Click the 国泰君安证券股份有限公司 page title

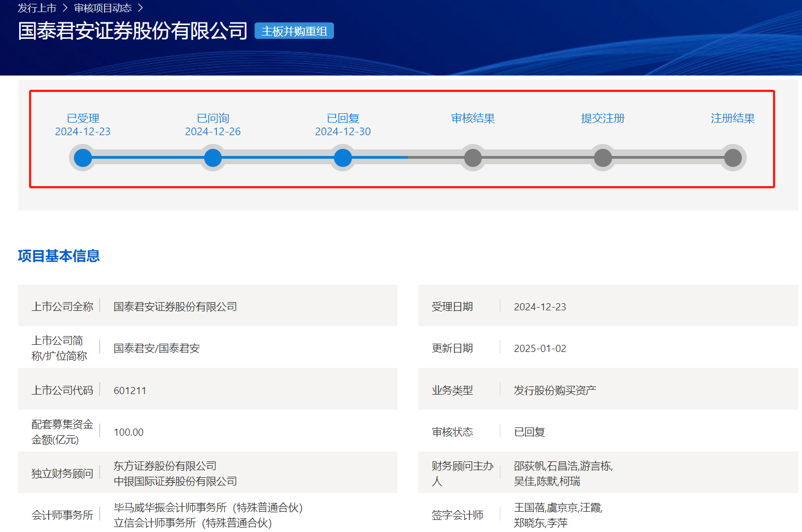pyautogui.click(x=132, y=31)
